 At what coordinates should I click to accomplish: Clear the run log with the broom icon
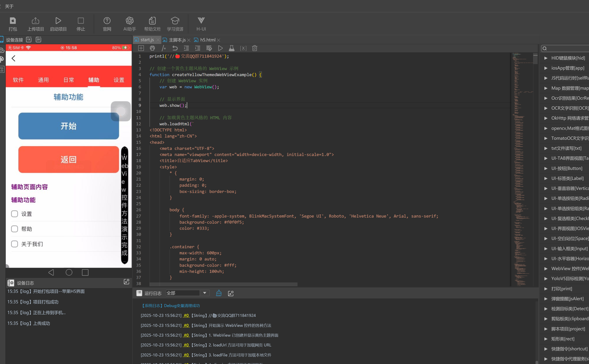point(218,293)
